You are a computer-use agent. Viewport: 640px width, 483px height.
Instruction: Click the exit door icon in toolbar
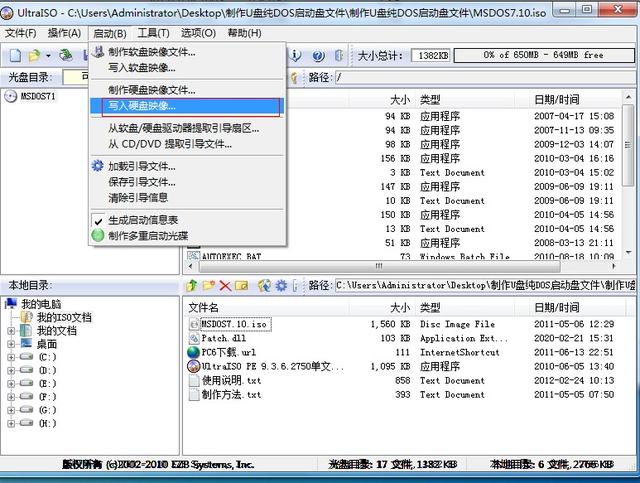[x=339, y=56]
